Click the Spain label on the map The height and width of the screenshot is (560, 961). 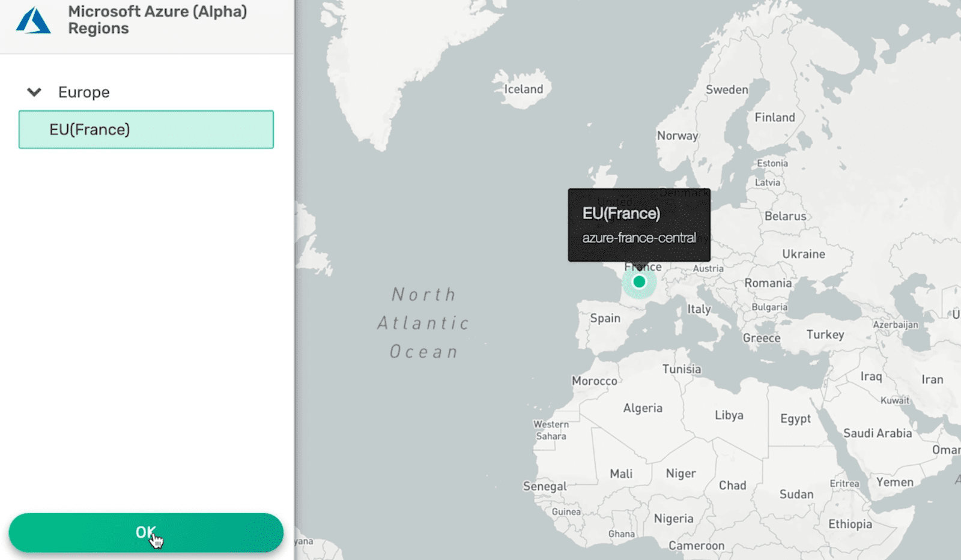[605, 318]
